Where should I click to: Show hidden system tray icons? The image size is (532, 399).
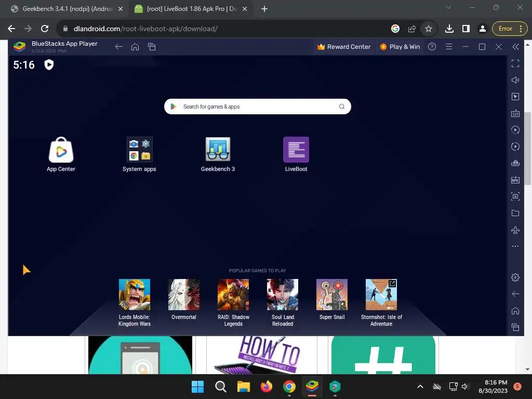click(420, 387)
